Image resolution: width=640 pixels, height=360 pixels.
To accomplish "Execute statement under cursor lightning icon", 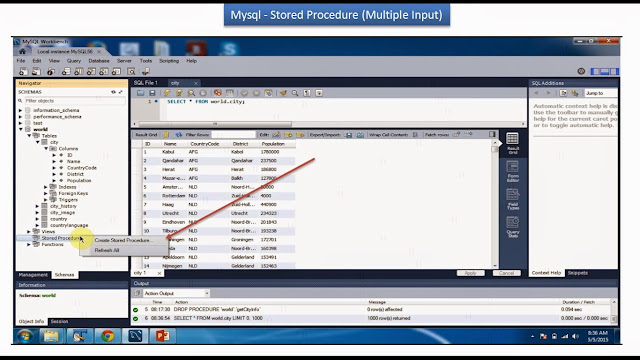I will point(179,93).
